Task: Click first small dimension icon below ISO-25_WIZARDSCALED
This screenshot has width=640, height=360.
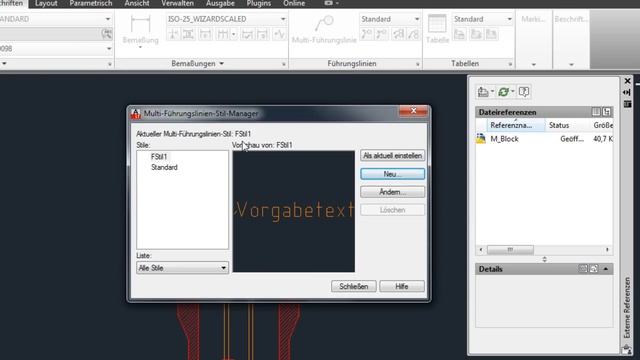Action: (173, 35)
